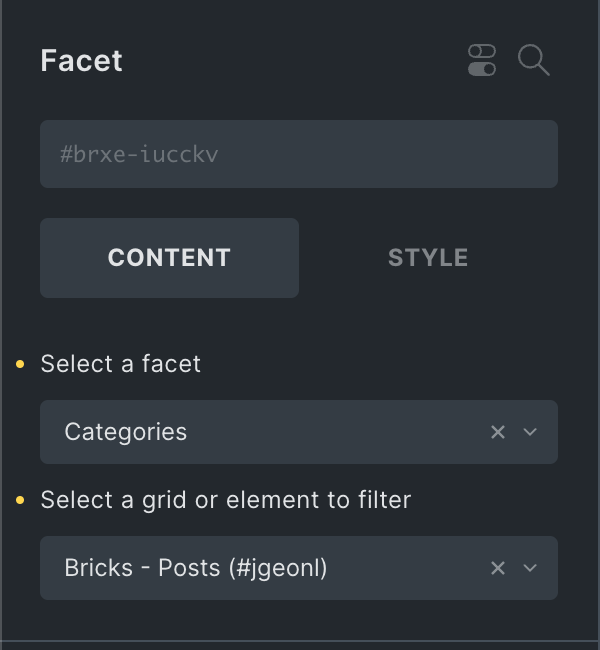Switch to the STYLE tab
The height and width of the screenshot is (650, 600).
428,258
